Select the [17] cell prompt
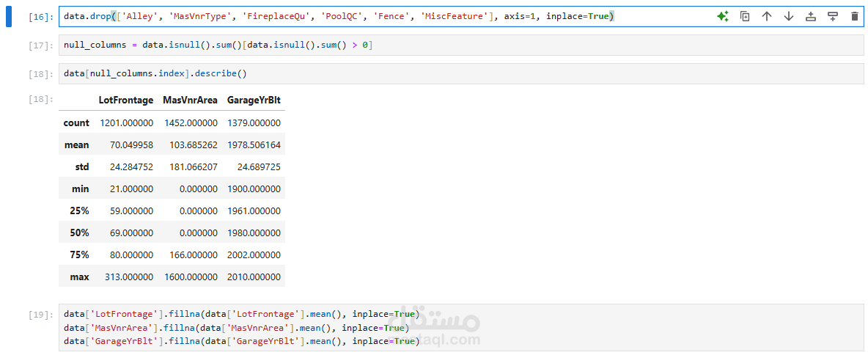This screenshot has width=868, height=355. 41,45
